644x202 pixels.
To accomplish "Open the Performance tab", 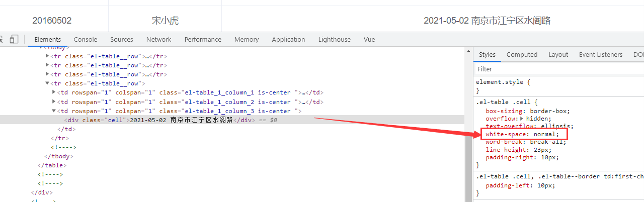I will coord(203,39).
